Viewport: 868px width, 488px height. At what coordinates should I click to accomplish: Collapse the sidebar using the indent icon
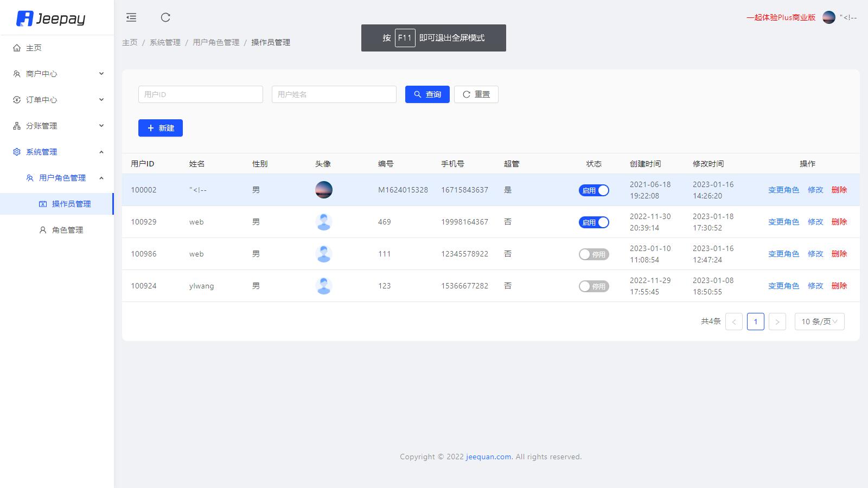(131, 17)
